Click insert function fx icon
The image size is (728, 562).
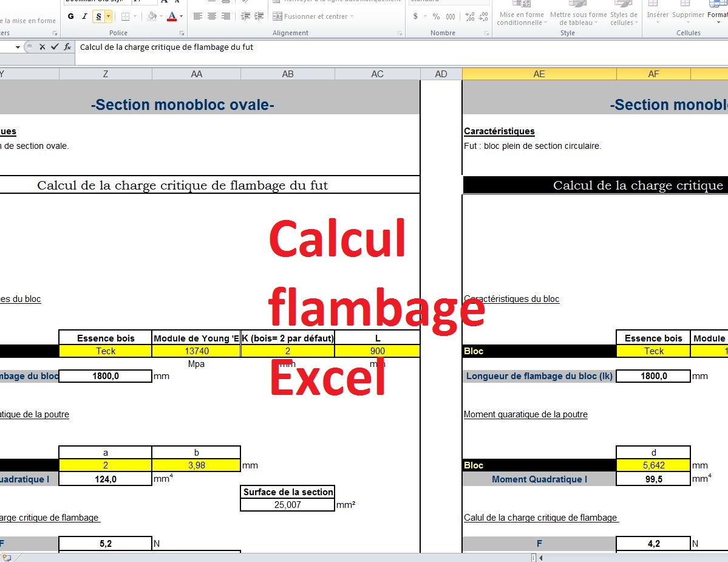[67, 47]
